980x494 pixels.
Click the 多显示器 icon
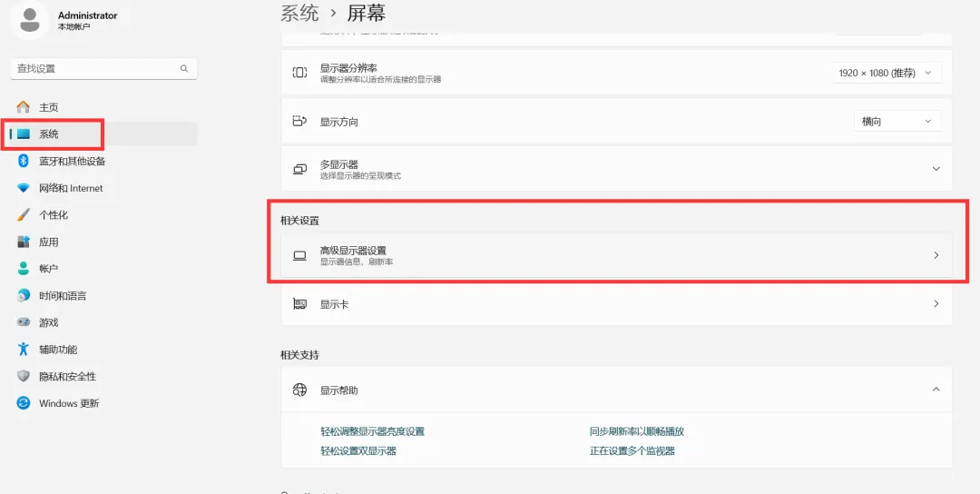tap(300, 169)
